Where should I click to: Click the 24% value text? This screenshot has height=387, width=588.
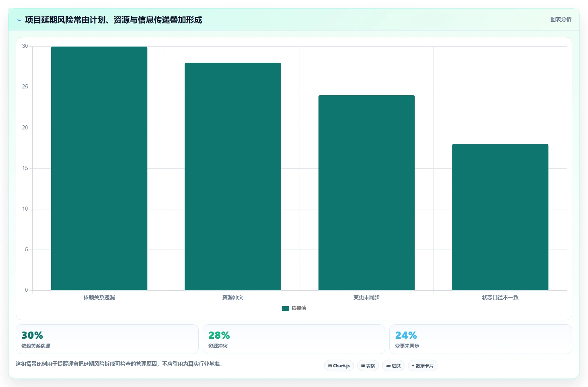pos(406,335)
